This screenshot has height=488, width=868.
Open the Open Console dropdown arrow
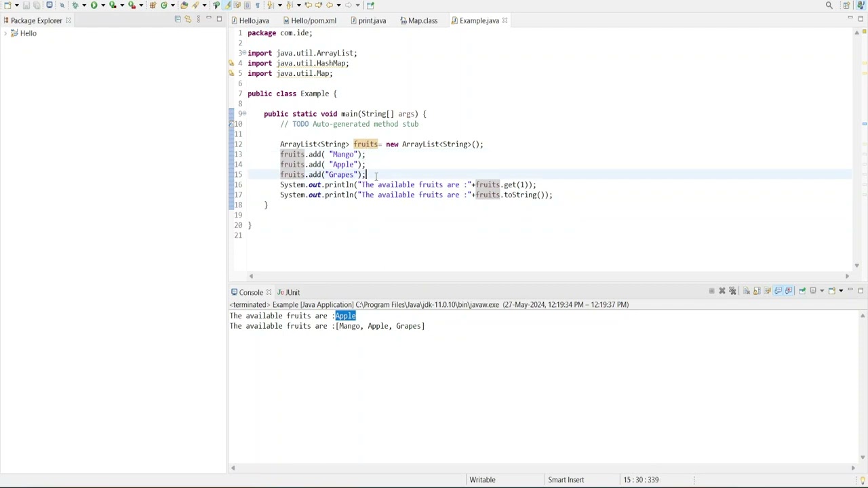pyautogui.click(x=841, y=291)
